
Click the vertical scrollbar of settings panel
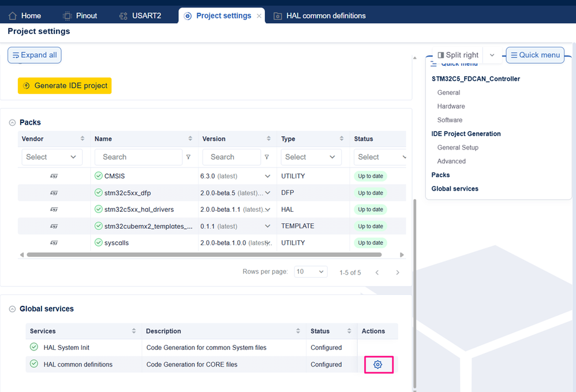pos(415,293)
